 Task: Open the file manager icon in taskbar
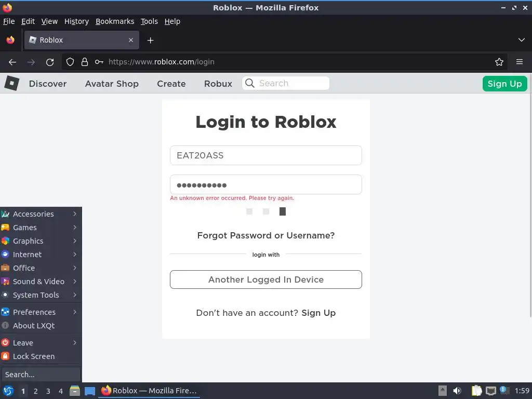pyautogui.click(x=75, y=391)
